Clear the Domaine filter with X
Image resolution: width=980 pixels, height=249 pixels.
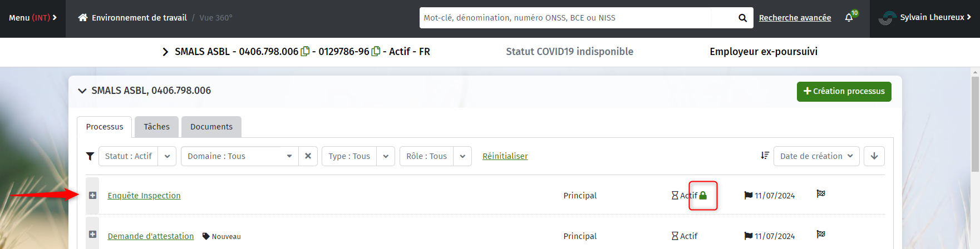coord(308,156)
